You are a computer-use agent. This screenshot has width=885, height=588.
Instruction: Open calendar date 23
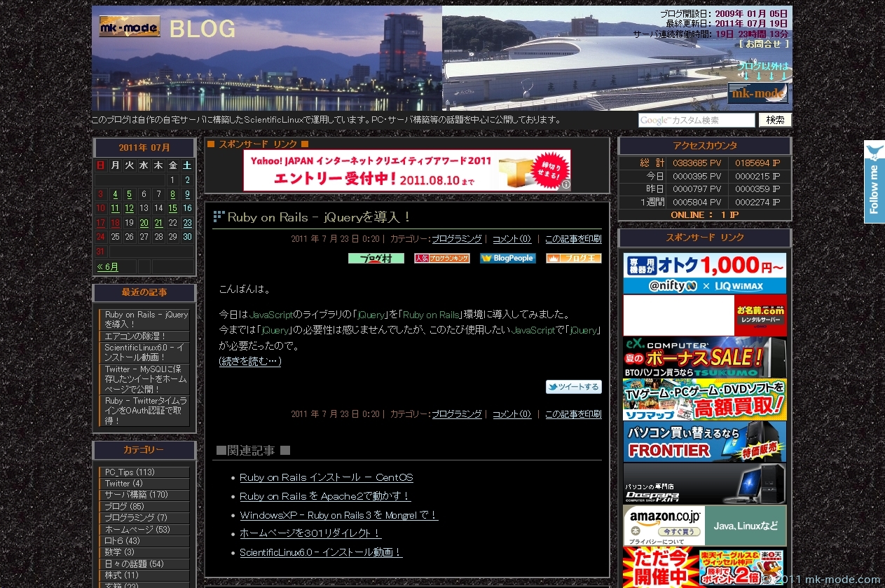[187, 223]
